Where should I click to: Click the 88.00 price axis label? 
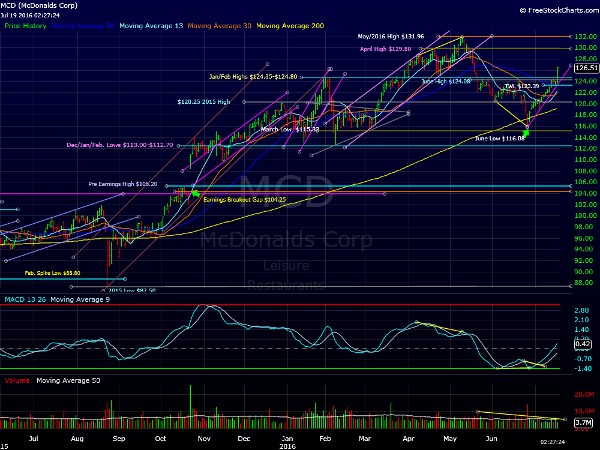click(584, 282)
